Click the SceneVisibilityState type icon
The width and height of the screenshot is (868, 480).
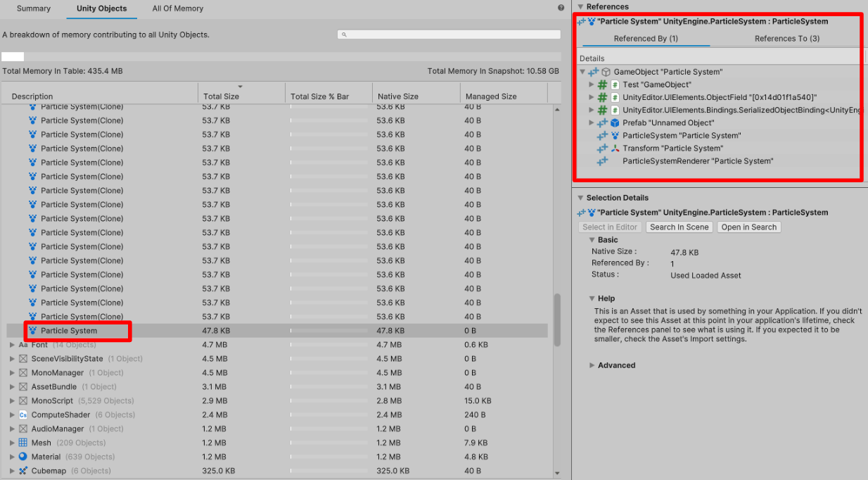23,359
